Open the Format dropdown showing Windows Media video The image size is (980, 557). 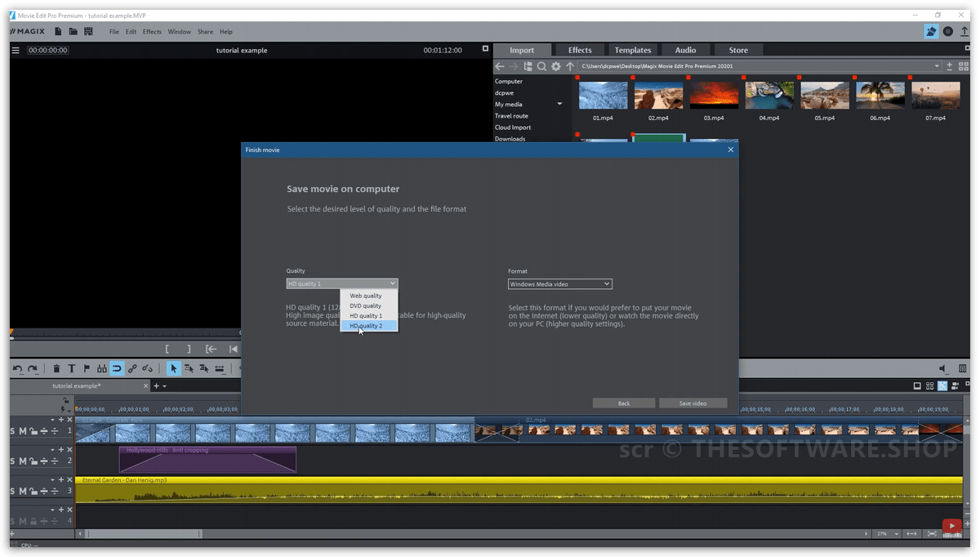tap(559, 283)
